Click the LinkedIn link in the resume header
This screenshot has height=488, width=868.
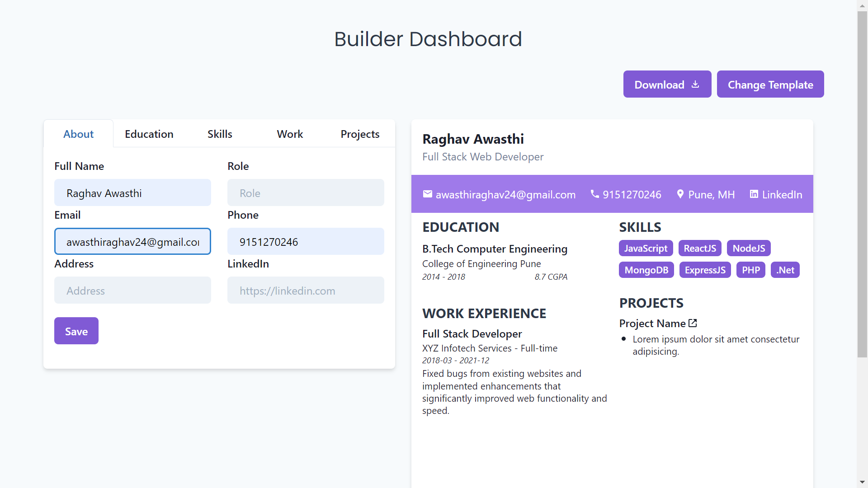tap(782, 195)
